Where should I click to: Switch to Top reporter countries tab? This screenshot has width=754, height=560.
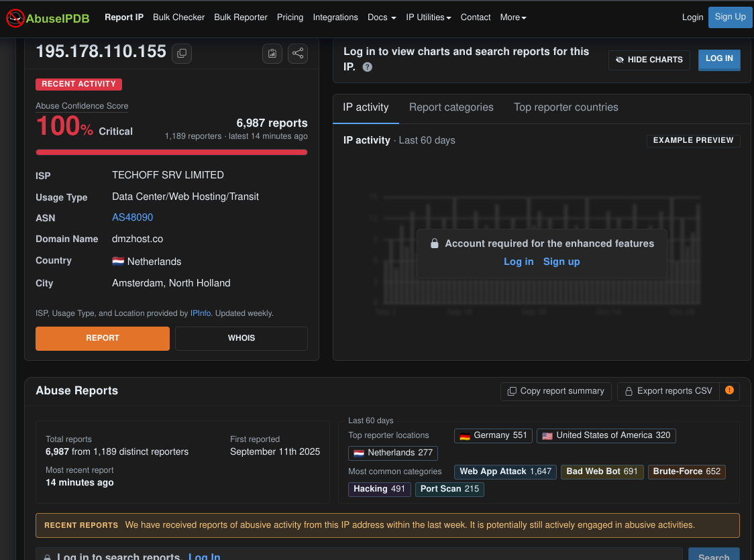click(x=566, y=107)
